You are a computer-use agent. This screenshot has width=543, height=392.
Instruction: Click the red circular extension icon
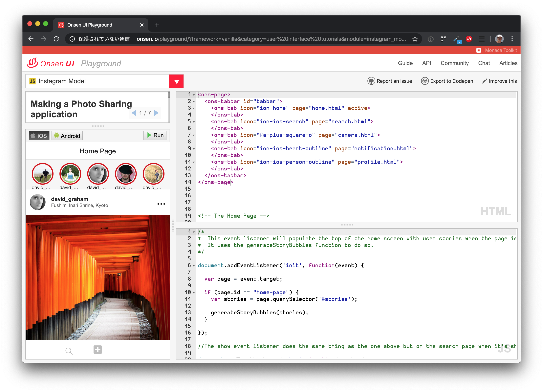coord(469,39)
